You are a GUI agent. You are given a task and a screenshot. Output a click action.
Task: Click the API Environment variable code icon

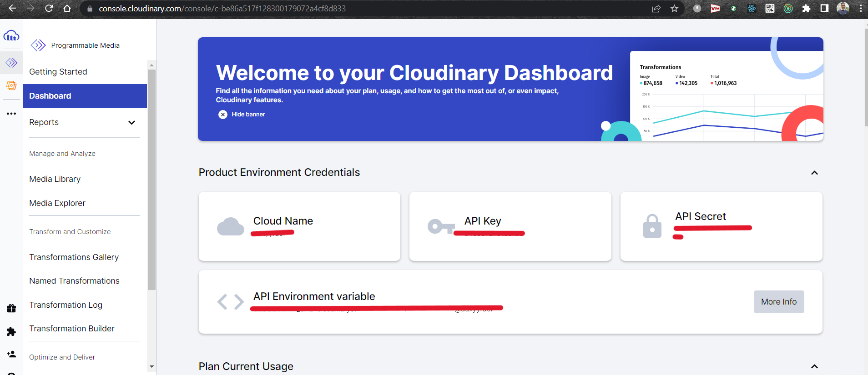(x=231, y=302)
